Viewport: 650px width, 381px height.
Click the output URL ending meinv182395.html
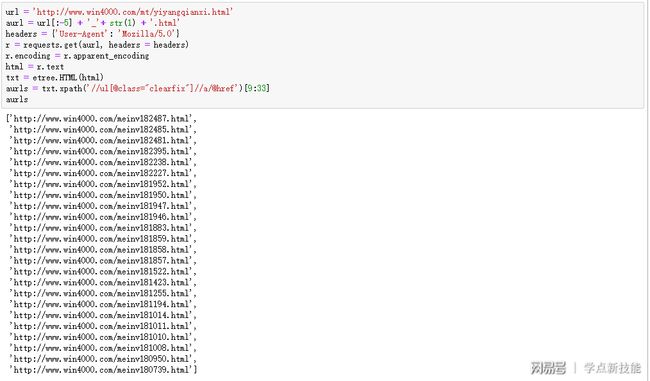click(x=103, y=151)
